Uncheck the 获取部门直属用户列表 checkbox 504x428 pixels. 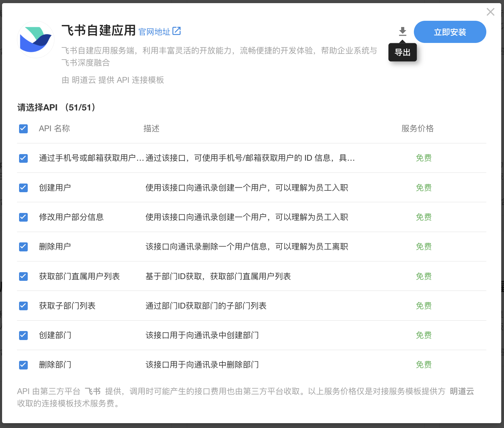click(23, 276)
